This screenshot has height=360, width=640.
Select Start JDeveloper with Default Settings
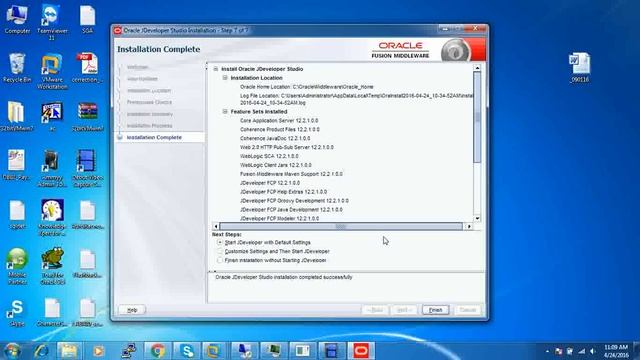coord(220,242)
